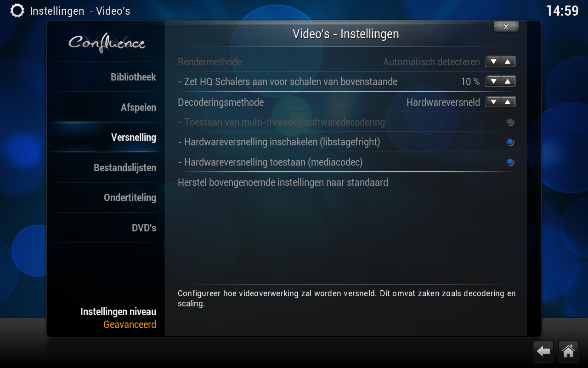Viewport: 588px width, 368px height.
Task: Select next Decoderingsmethode with up arrow
Action: (x=508, y=102)
